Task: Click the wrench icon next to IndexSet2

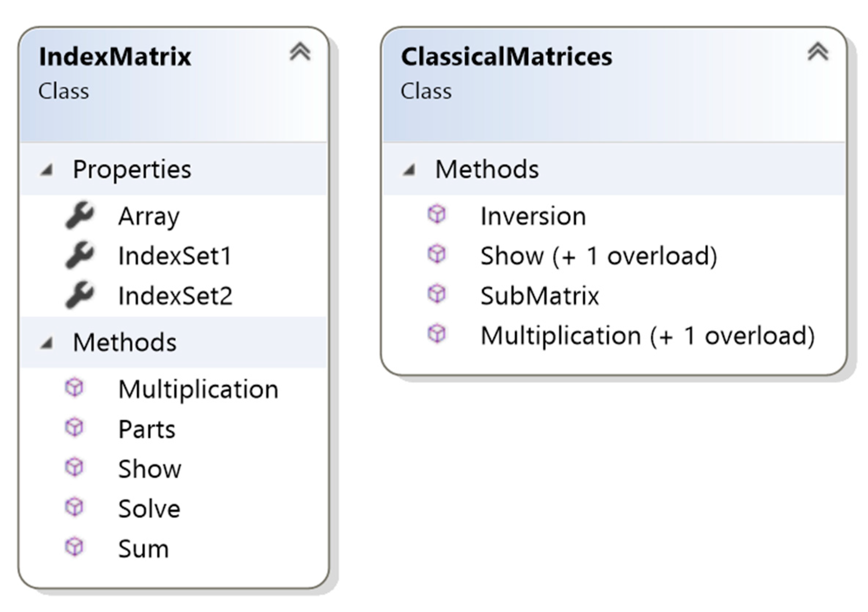Action: coord(79,295)
